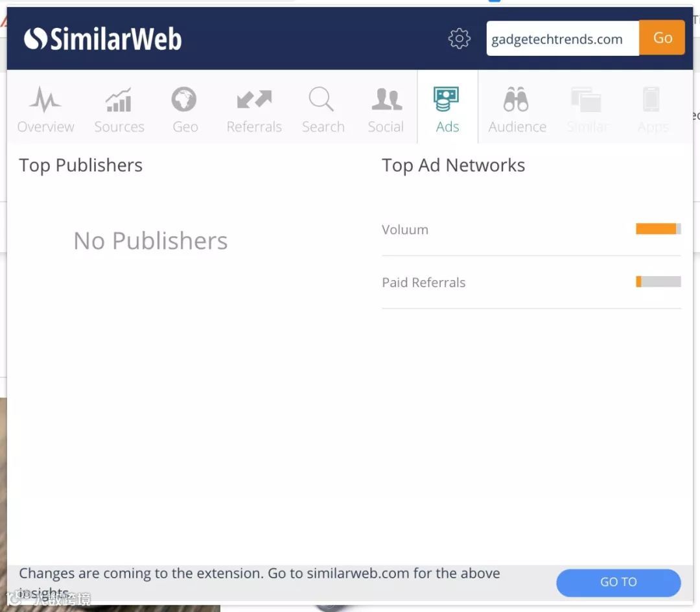Switch to the Sources tab
The width and height of the screenshot is (700, 612).
click(x=119, y=110)
